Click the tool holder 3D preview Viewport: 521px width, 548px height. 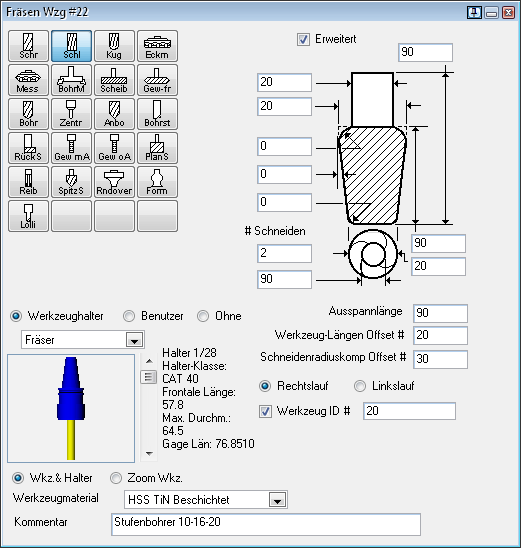pos(71,408)
